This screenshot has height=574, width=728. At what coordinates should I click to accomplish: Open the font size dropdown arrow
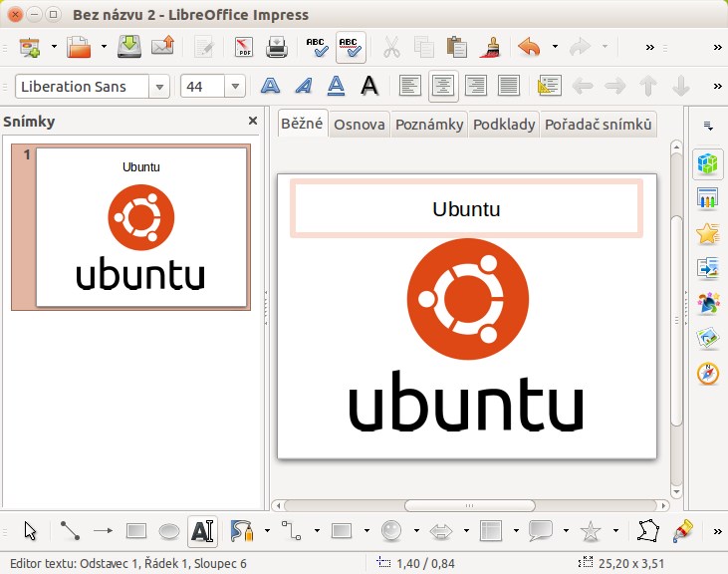pos(235,87)
